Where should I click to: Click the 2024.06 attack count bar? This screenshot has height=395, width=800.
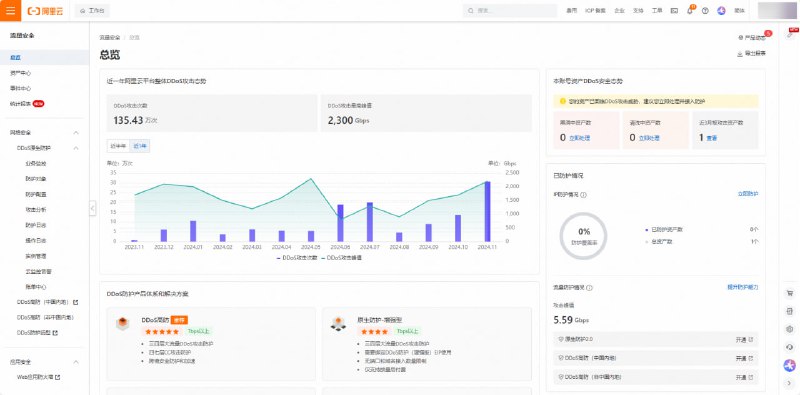(340, 223)
